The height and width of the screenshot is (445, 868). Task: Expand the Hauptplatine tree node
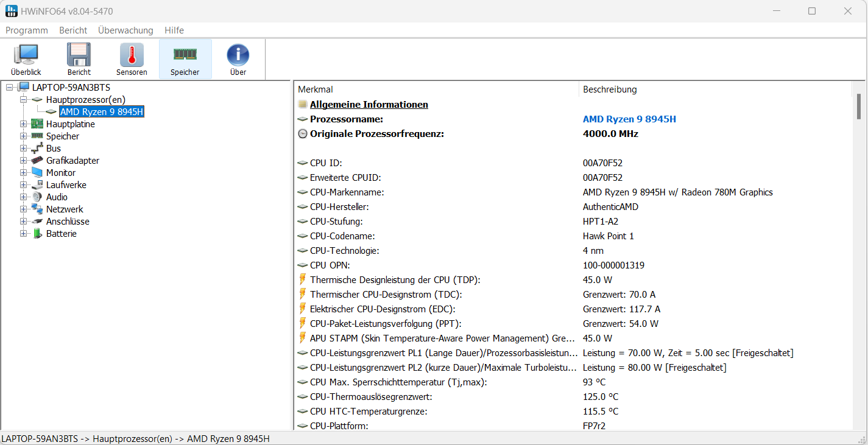click(24, 124)
